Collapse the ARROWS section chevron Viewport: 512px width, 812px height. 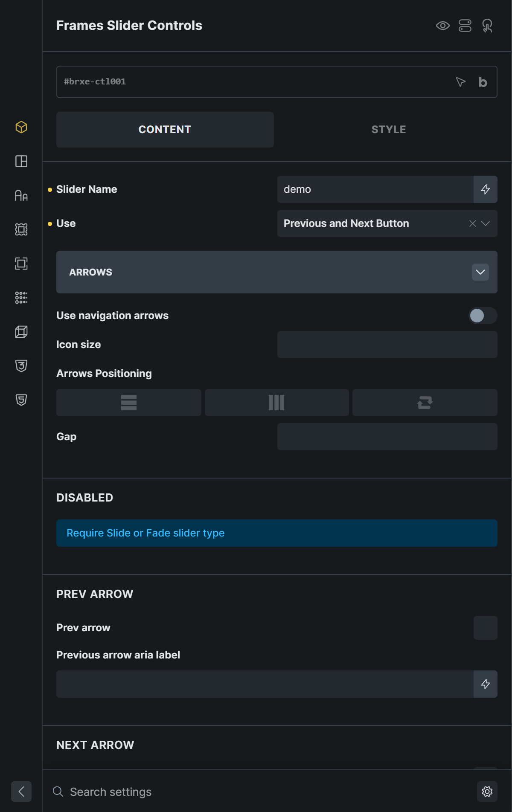click(480, 272)
